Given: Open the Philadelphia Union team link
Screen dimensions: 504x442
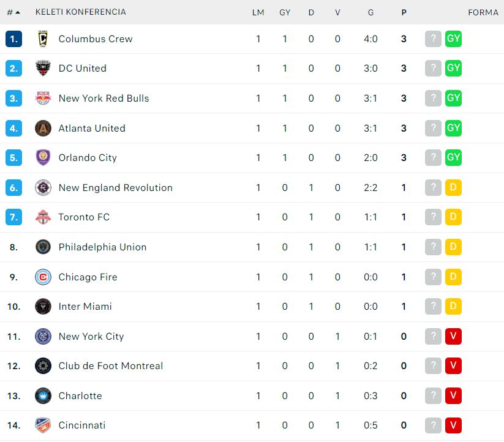Looking at the screenshot, I should 102,247.
